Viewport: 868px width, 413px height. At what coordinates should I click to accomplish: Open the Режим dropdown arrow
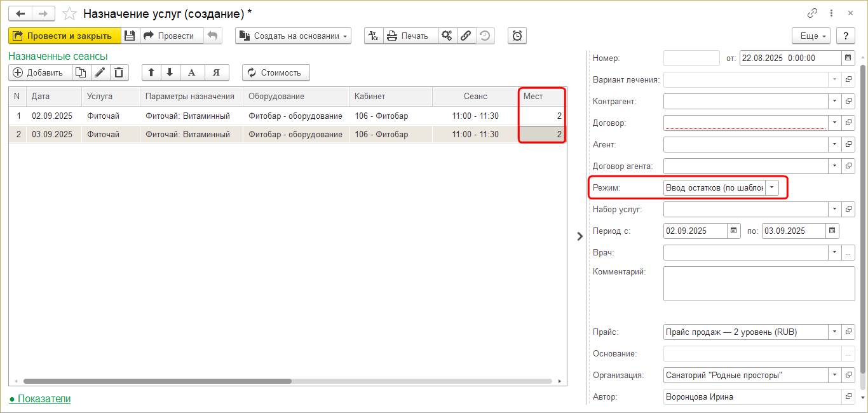coord(771,187)
